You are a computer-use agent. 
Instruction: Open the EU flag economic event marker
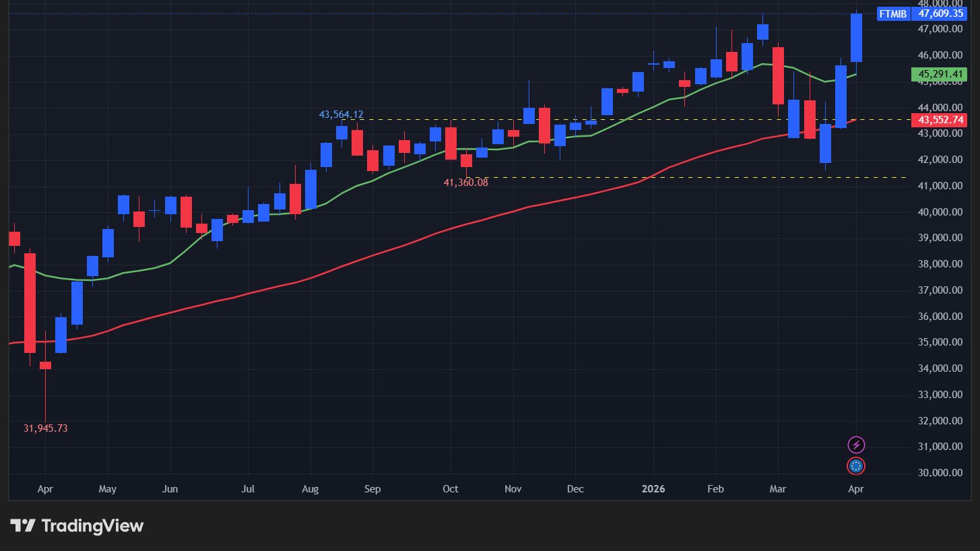(856, 465)
